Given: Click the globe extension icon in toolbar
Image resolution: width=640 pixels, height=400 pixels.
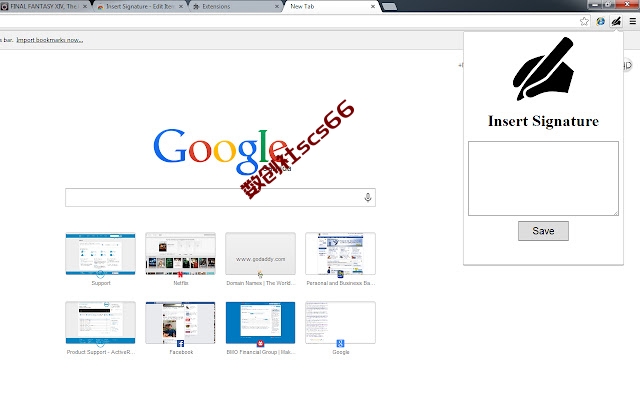Looking at the screenshot, I should 600,21.
